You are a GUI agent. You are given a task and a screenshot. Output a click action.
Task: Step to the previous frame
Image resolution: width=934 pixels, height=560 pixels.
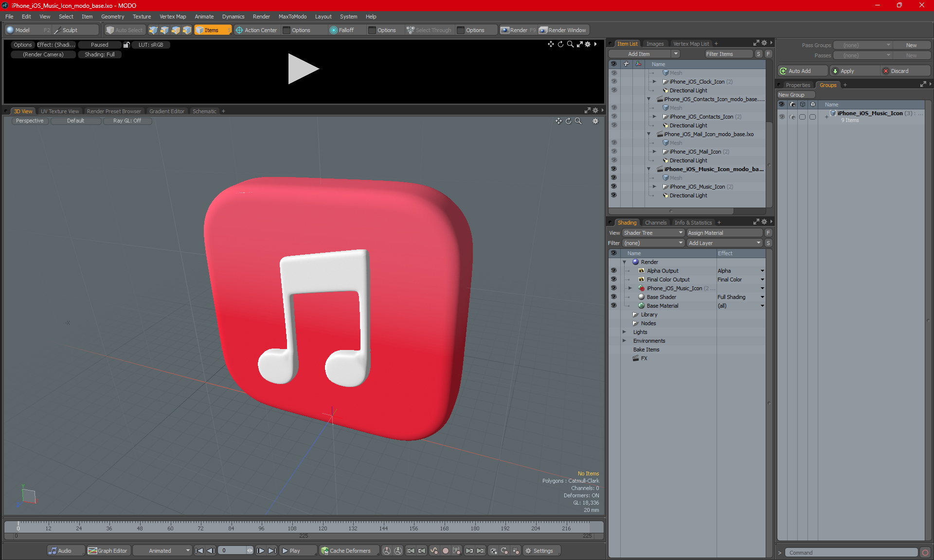point(211,551)
